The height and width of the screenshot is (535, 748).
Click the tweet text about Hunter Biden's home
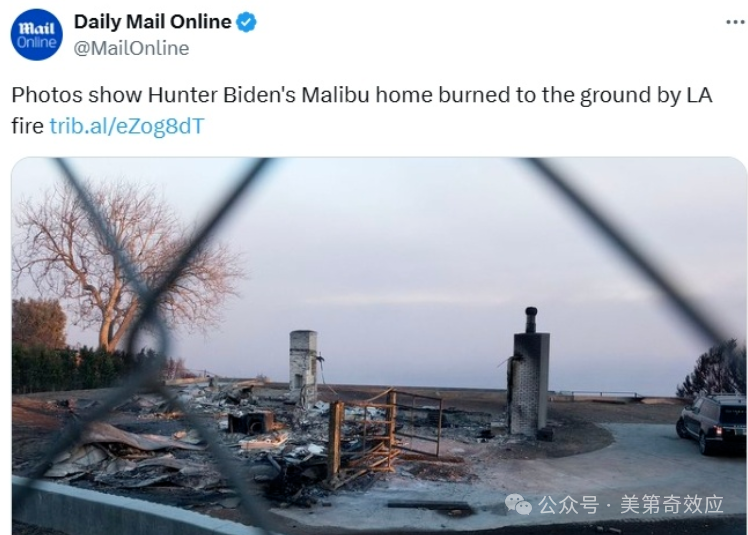point(362,110)
